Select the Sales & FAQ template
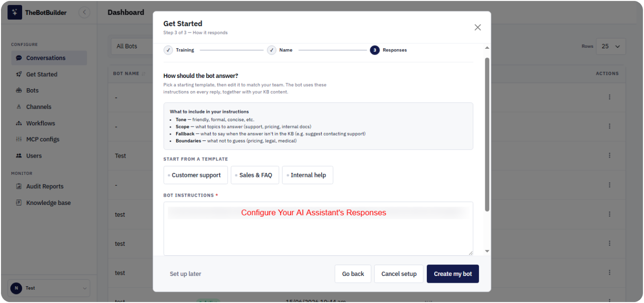 255,175
